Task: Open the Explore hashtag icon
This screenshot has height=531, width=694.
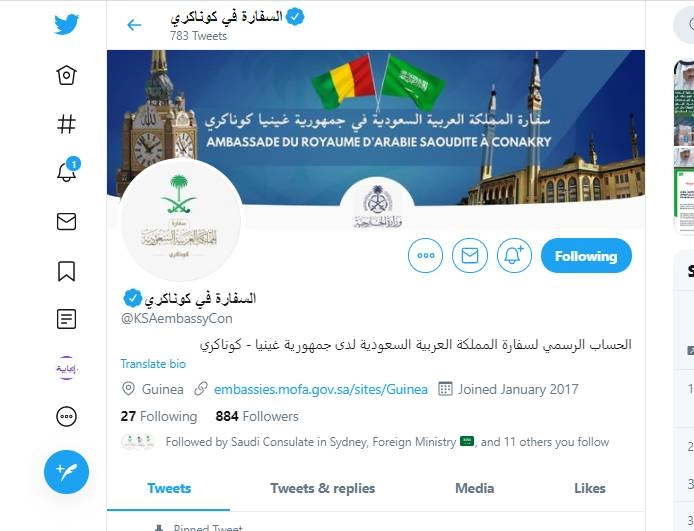Action: [66, 124]
